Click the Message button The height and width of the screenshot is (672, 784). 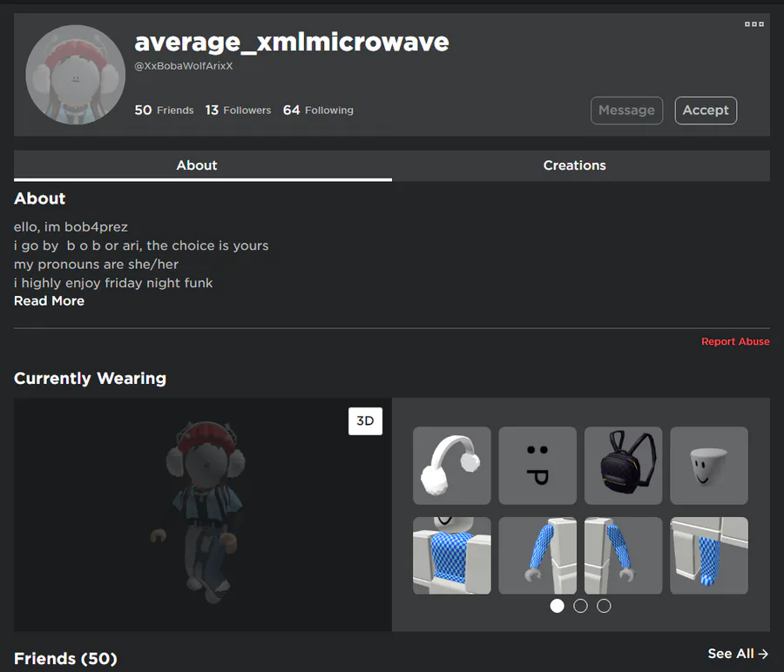pyautogui.click(x=626, y=111)
